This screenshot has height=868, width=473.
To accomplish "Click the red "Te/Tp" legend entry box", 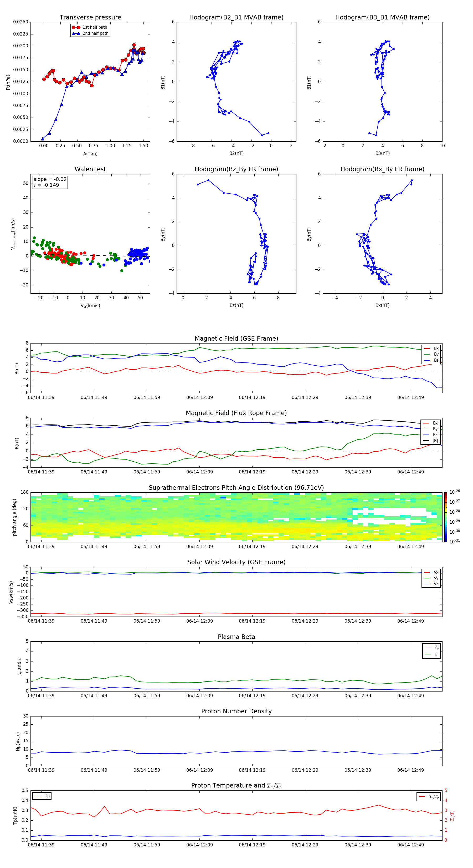I will click(429, 796).
